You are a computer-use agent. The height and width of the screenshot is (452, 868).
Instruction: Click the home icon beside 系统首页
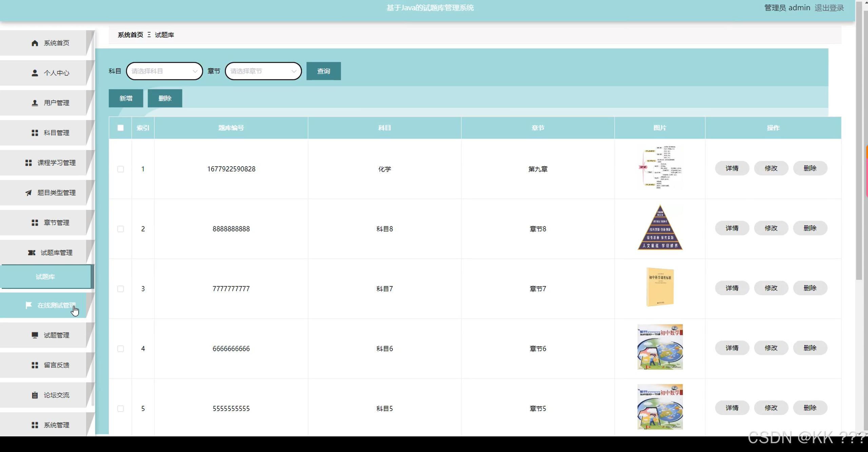tap(35, 43)
